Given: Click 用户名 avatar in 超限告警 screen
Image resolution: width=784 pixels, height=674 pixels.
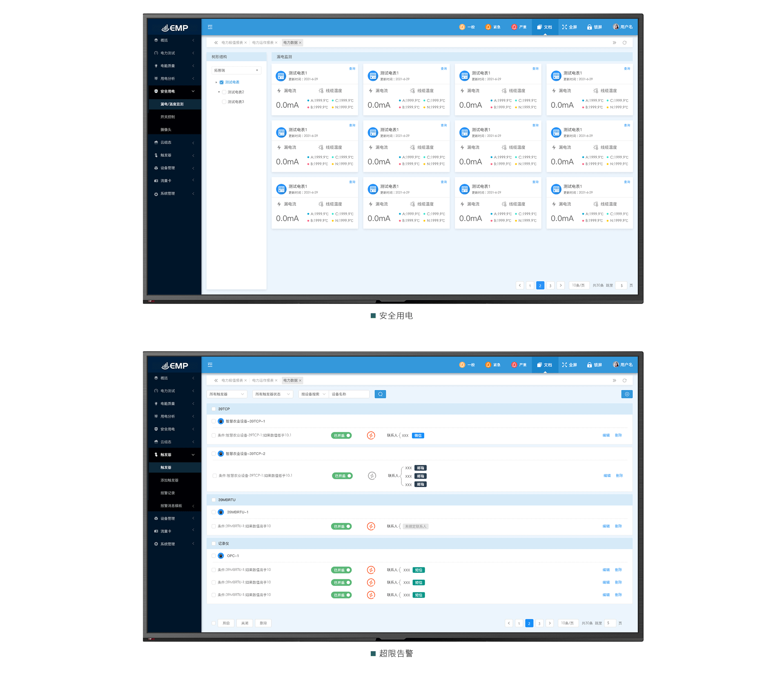Looking at the screenshot, I should pos(616,364).
